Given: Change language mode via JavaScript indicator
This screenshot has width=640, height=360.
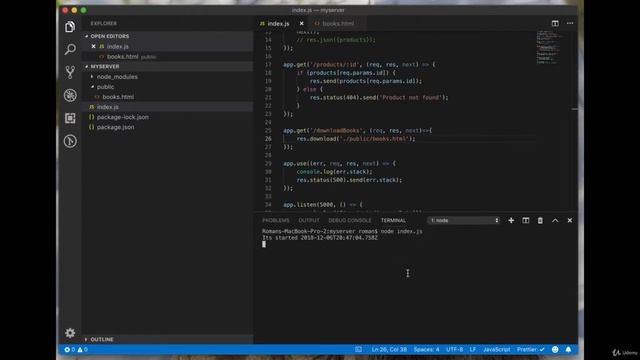Looking at the screenshot, I should pos(496,349).
